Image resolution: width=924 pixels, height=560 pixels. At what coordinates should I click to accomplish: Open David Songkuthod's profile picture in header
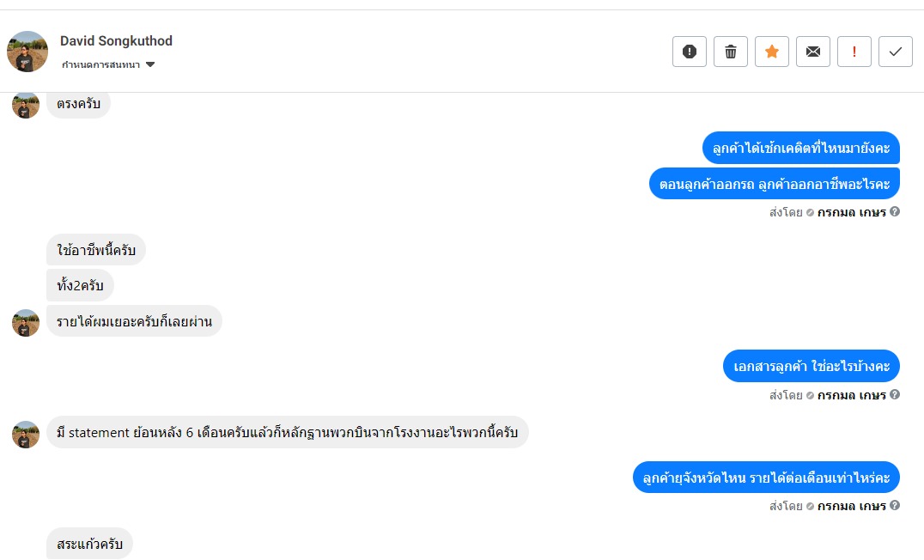click(x=27, y=52)
